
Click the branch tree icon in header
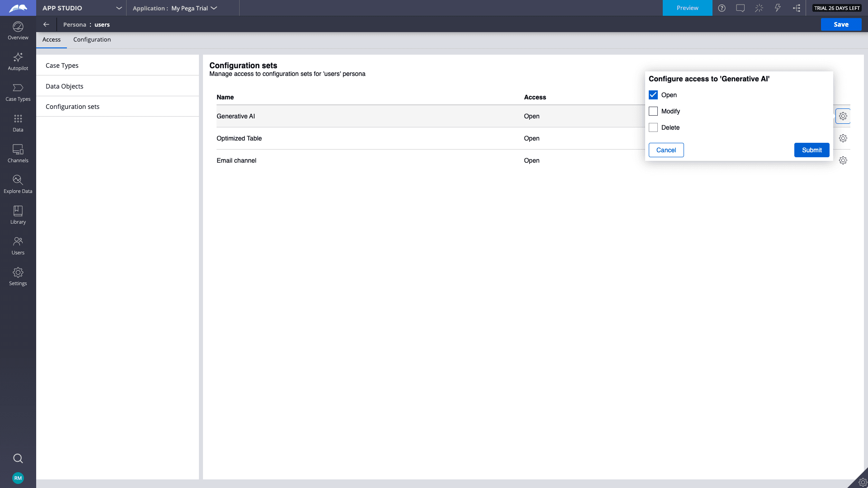click(x=797, y=8)
